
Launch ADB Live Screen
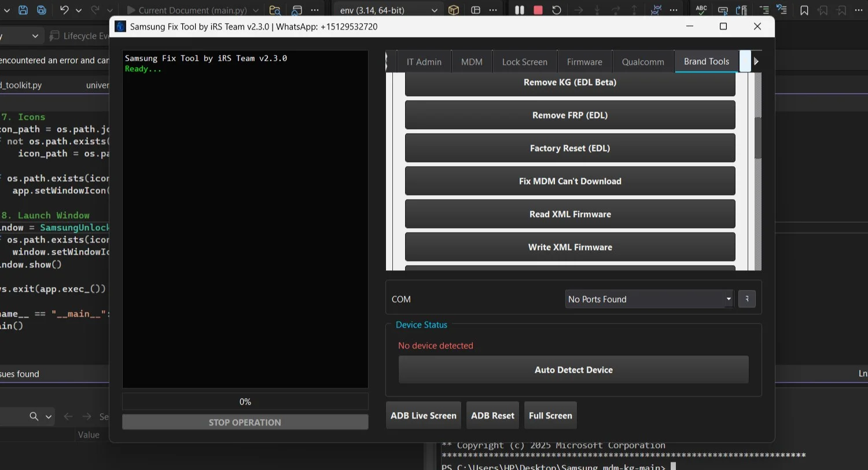(423, 416)
